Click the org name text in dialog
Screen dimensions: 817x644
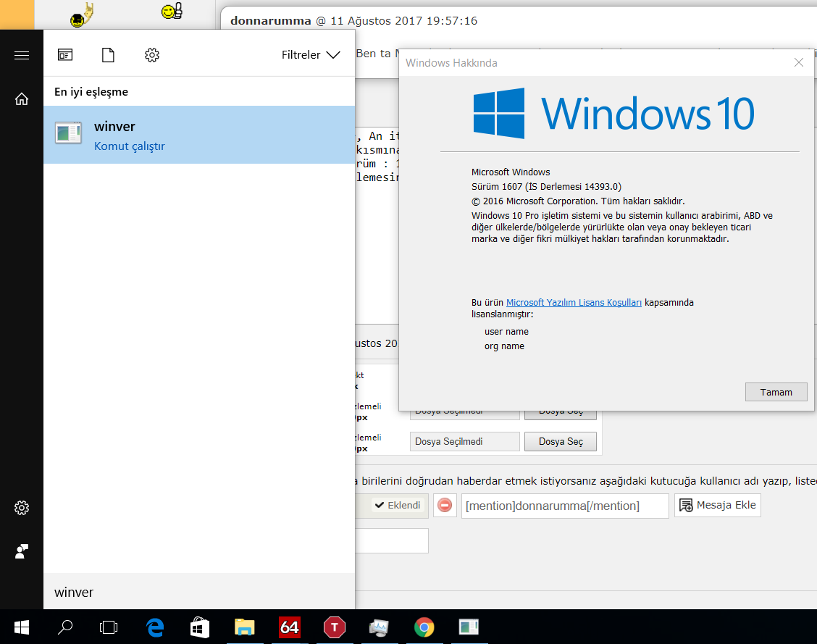504,346
